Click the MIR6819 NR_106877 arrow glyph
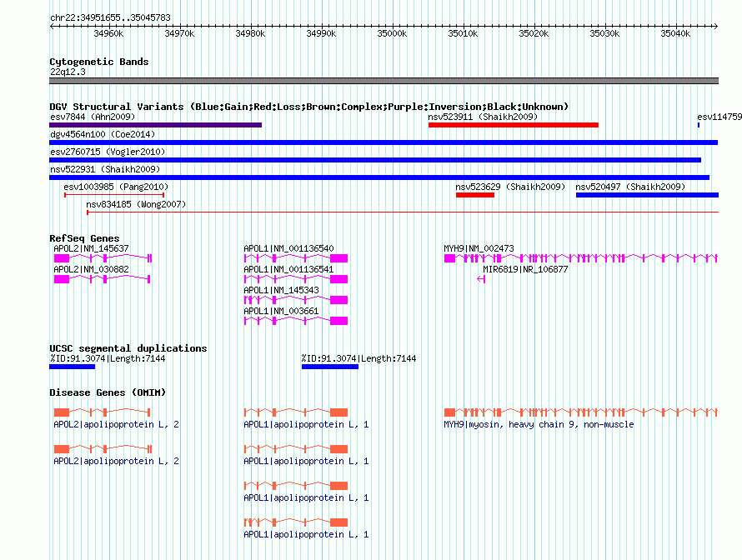742x560 pixels. tap(481, 279)
